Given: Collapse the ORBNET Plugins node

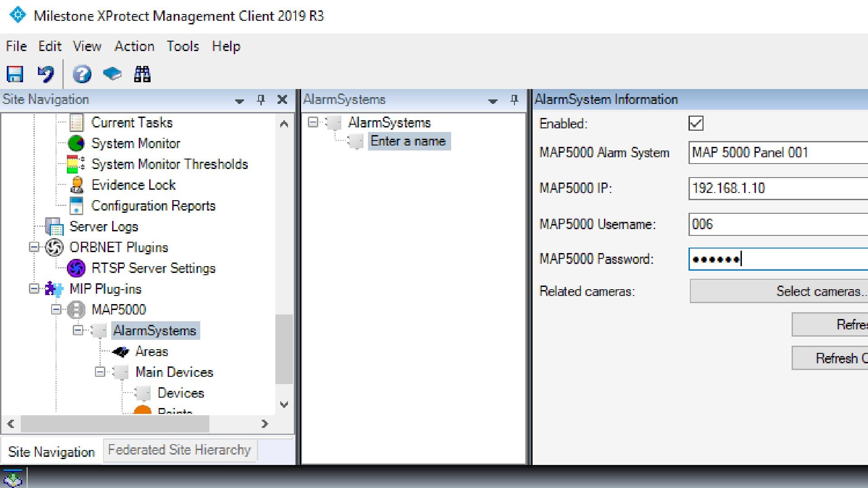Looking at the screenshot, I should tap(34, 247).
